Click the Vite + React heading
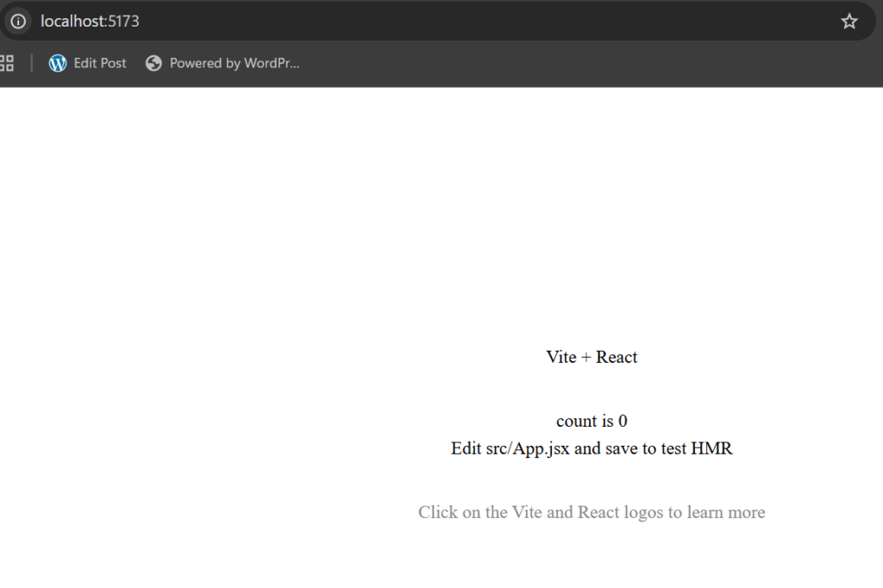The height and width of the screenshot is (588, 883). [x=592, y=356]
